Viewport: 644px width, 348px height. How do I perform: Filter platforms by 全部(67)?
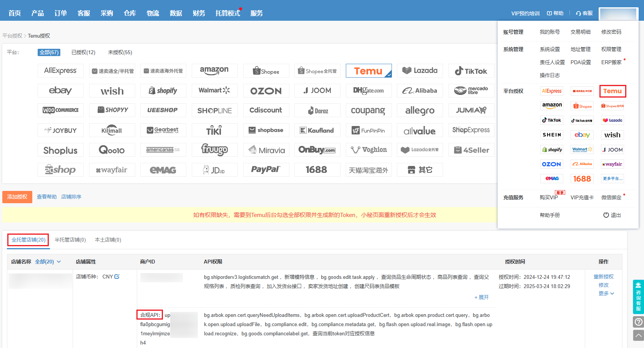(49, 52)
